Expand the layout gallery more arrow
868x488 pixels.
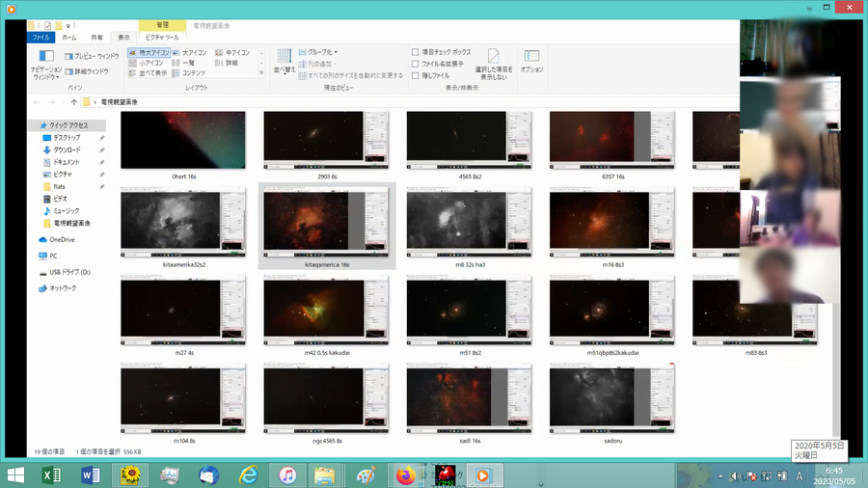coord(261,73)
